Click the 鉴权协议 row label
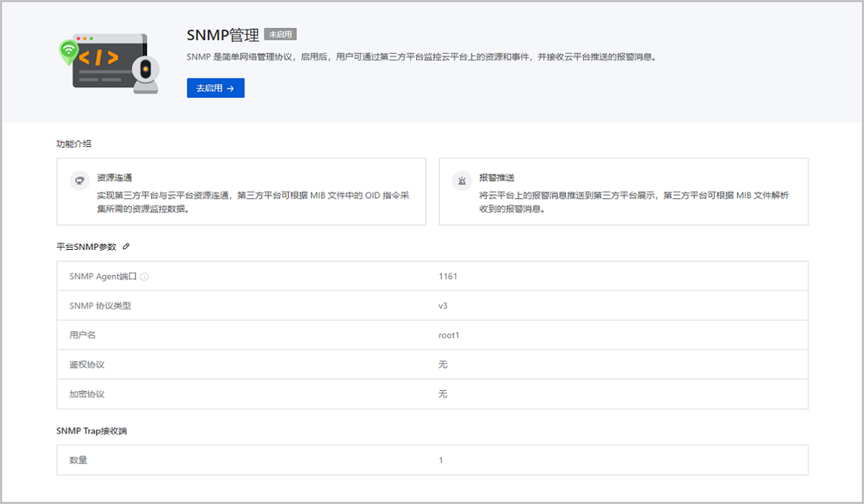 tap(87, 365)
